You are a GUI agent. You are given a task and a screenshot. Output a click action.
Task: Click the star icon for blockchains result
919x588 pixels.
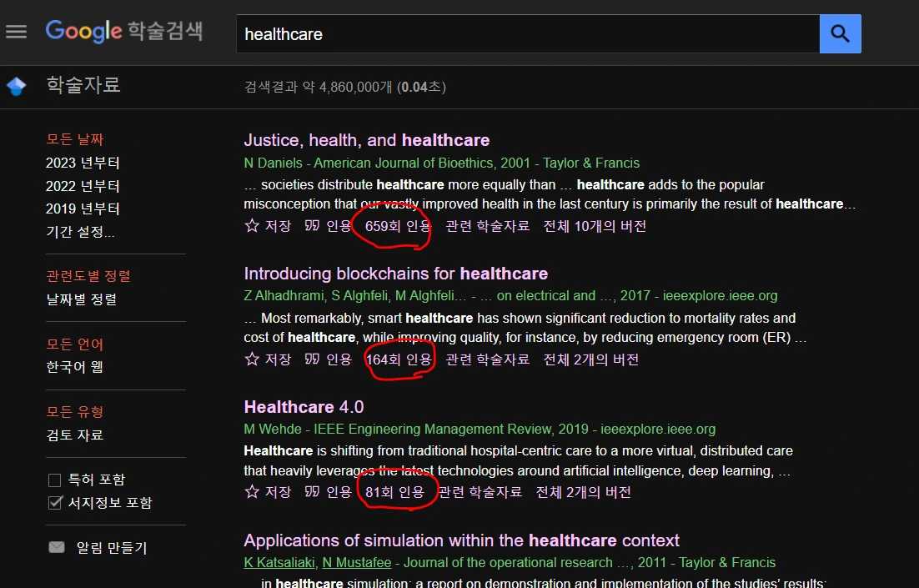(x=252, y=359)
